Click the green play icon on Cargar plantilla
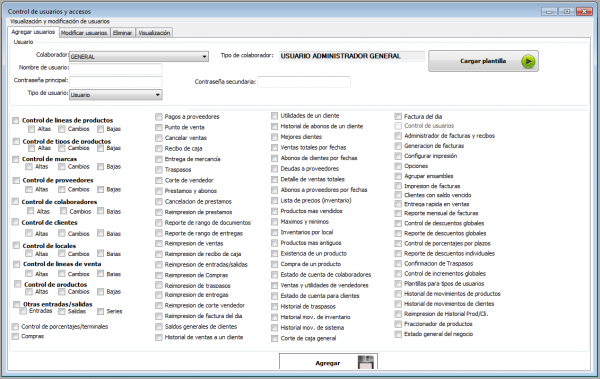The image size is (600, 379). [x=528, y=61]
